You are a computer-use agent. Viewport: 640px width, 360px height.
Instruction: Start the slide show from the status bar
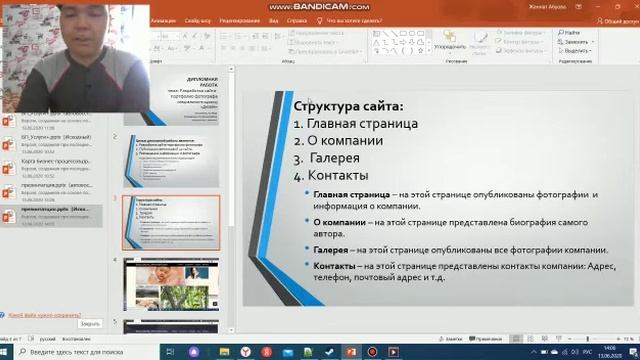(x=559, y=339)
